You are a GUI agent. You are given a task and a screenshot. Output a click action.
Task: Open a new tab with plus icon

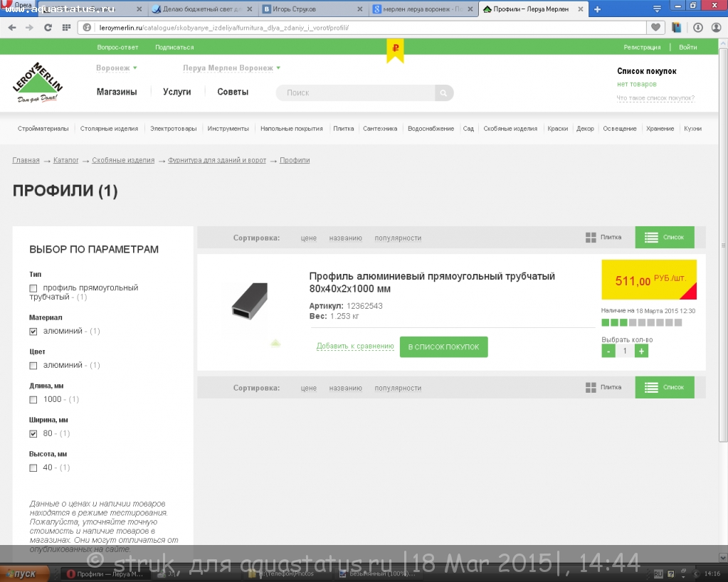tap(598, 9)
